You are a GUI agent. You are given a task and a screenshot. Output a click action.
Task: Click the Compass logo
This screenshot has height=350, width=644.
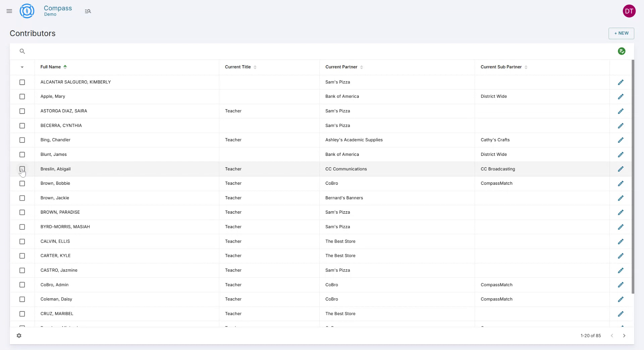[27, 11]
